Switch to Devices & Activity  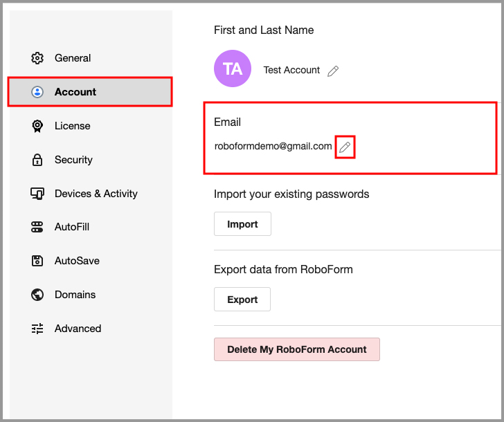96,194
